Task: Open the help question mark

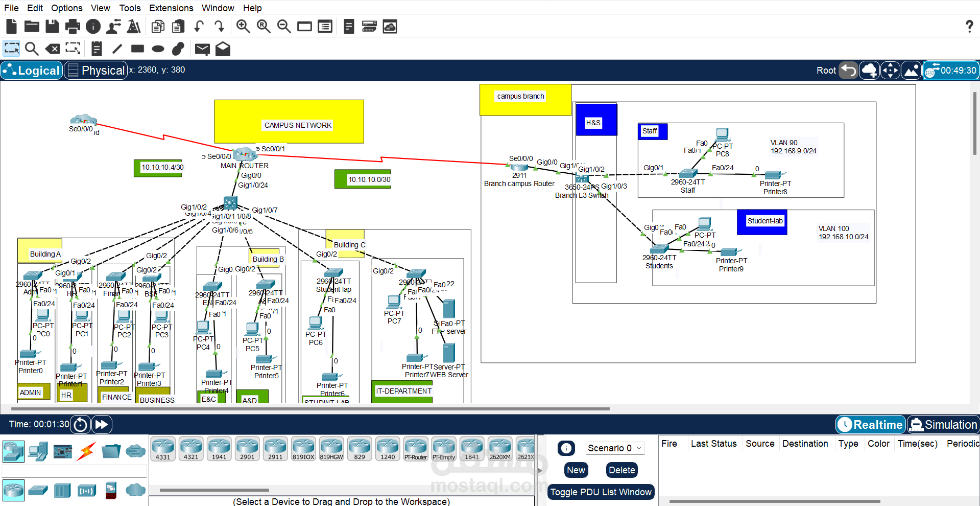Action: [x=969, y=26]
